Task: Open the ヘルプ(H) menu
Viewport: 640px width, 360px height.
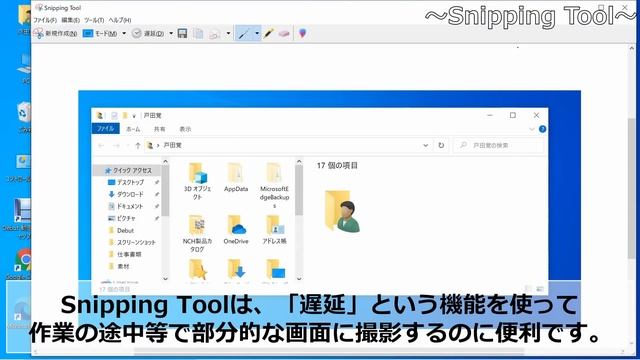Action: pyautogui.click(x=120, y=20)
